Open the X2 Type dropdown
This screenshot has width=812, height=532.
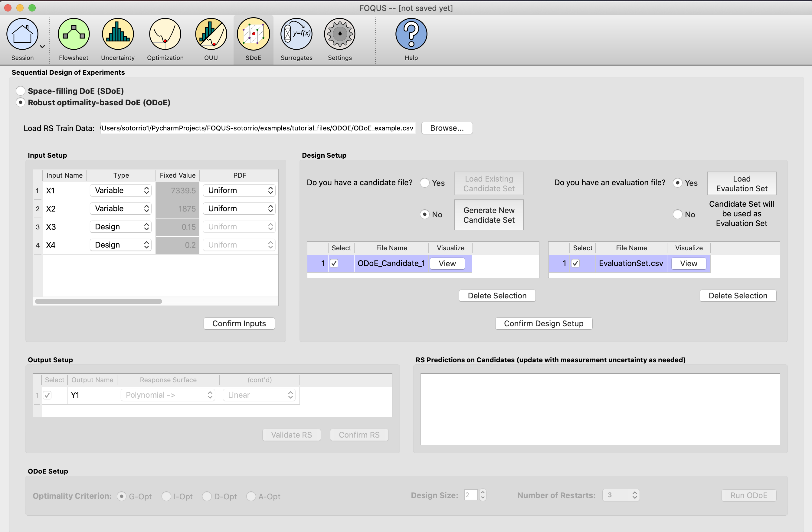121,209
